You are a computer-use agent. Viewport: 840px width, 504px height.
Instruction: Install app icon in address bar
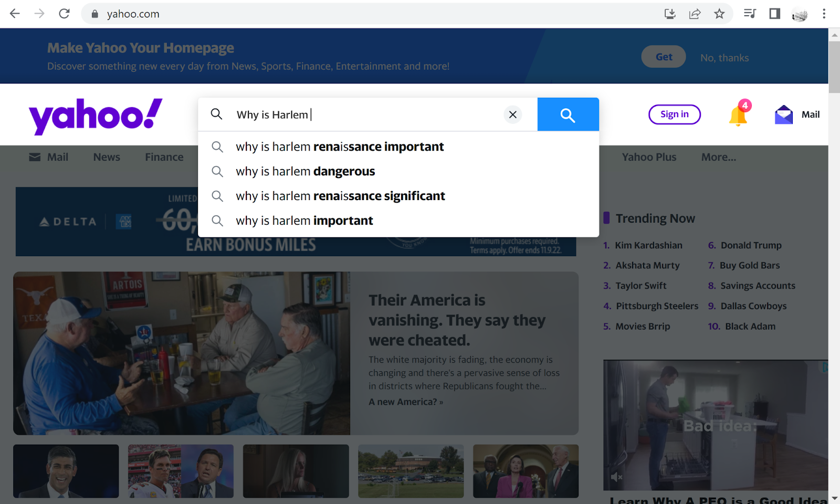[x=670, y=14]
